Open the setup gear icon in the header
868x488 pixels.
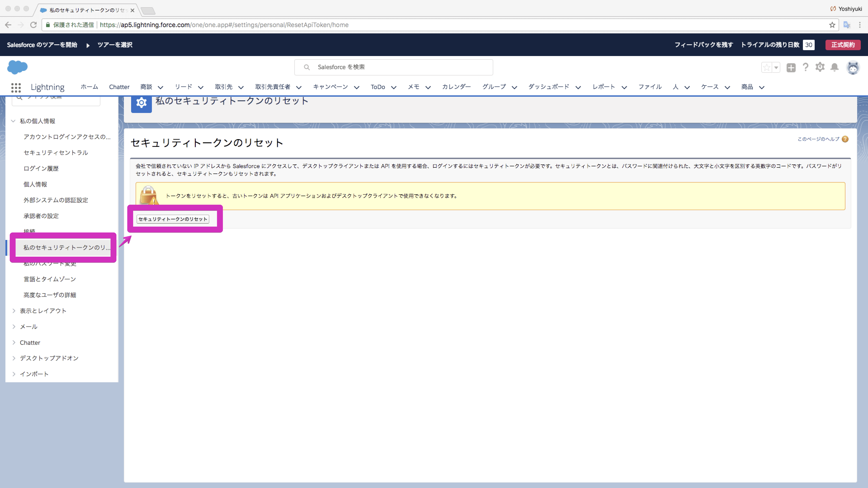point(820,67)
